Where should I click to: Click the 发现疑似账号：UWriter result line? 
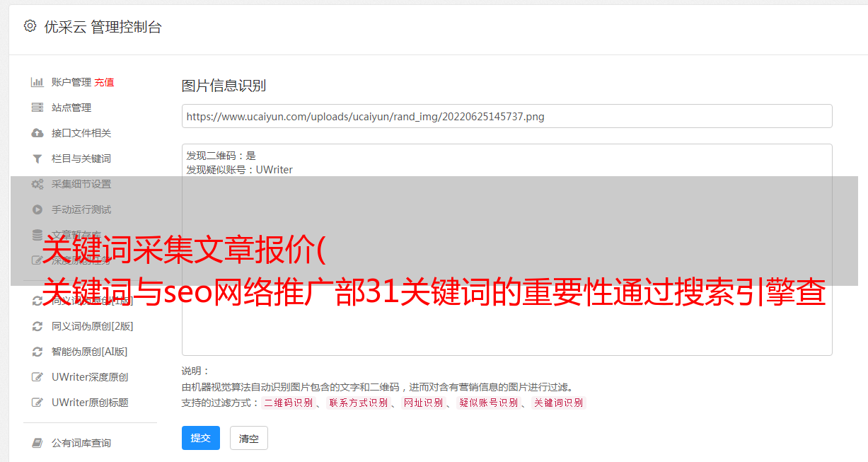[x=240, y=170]
